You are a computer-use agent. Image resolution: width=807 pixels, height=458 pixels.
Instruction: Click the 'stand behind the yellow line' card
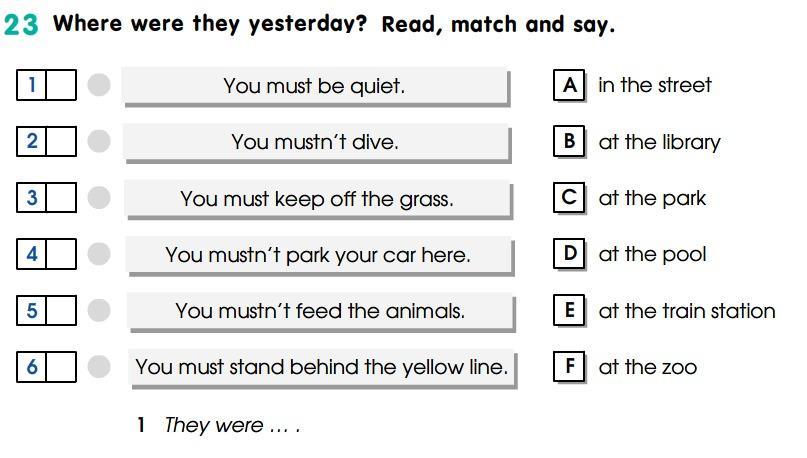[322, 368]
